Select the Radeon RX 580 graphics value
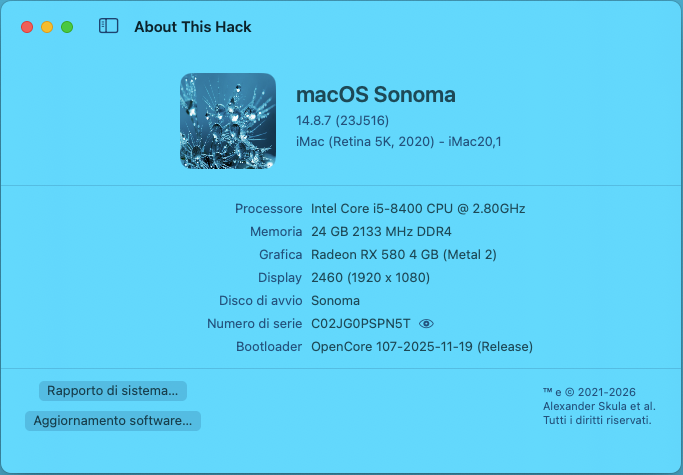This screenshot has height=475, width=683. click(x=404, y=255)
